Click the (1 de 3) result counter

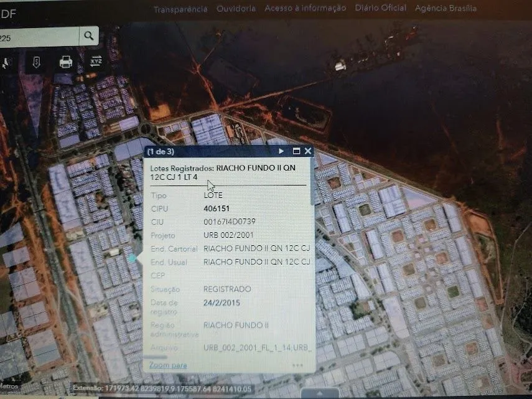161,152
